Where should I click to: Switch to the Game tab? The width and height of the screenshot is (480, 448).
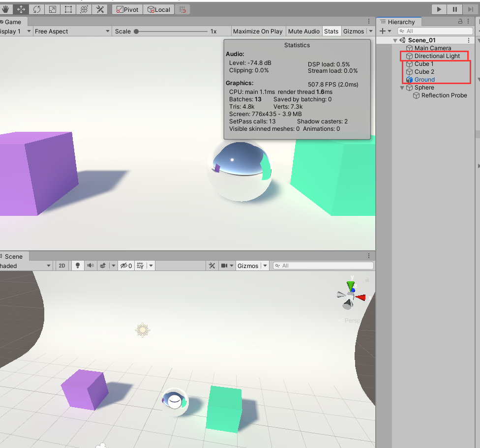coord(13,22)
